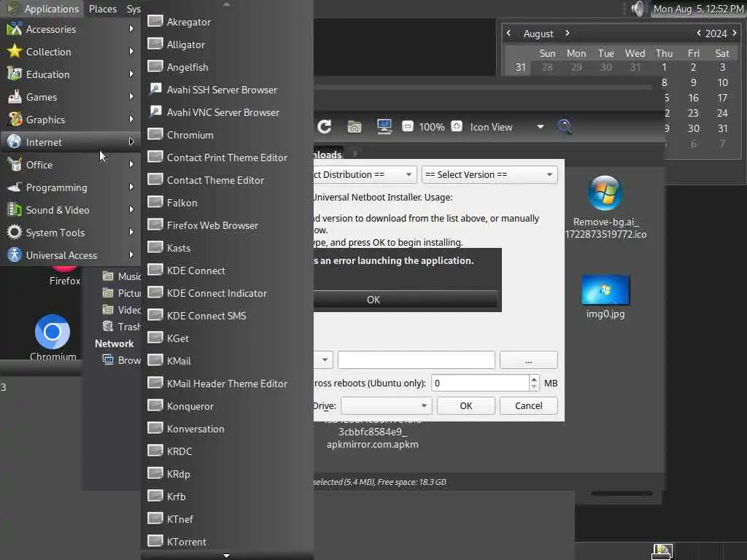This screenshot has height=560, width=747.
Task: Click the computer toolbar icon
Action: coord(384,126)
